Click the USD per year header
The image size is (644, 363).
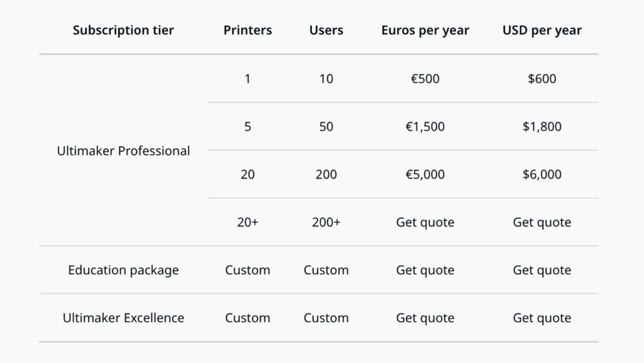point(541,30)
